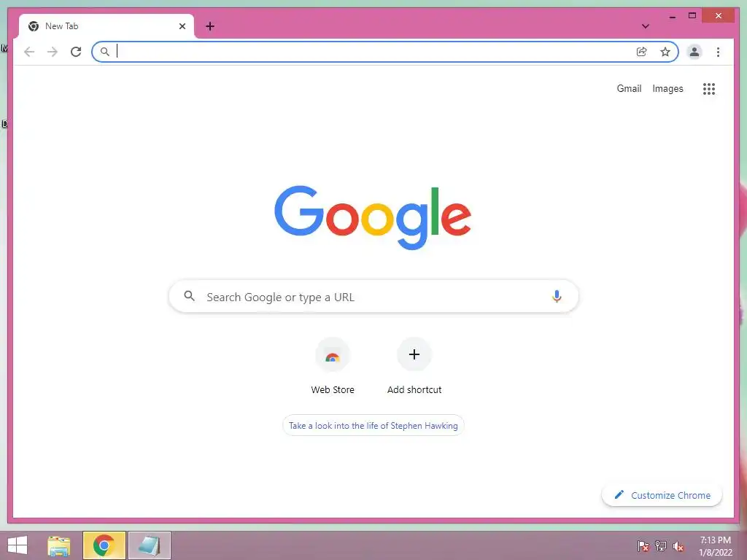The height and width of the screenshot is (560, 747).
Task: Maximize the Chrome window
Action: point(692,16)
